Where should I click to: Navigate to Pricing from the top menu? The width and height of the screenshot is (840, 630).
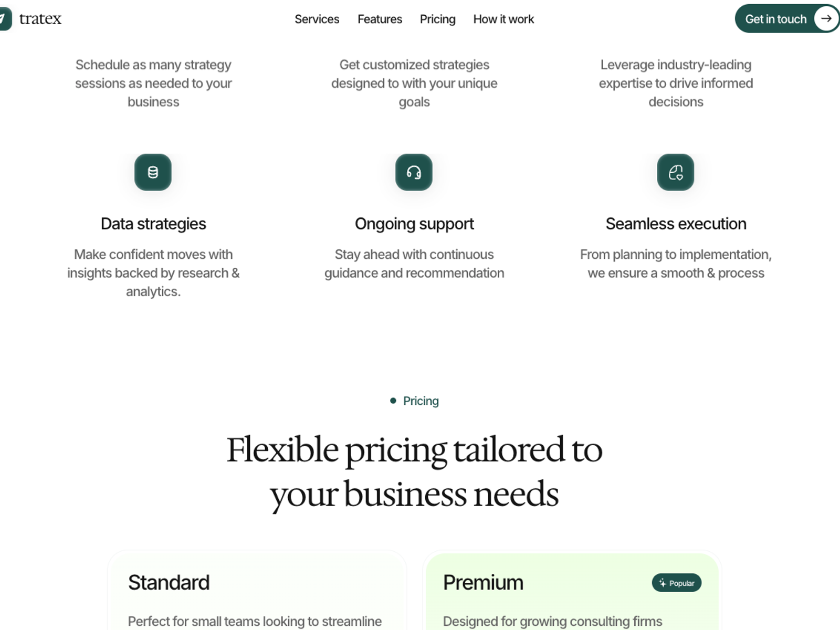[438, 19]
